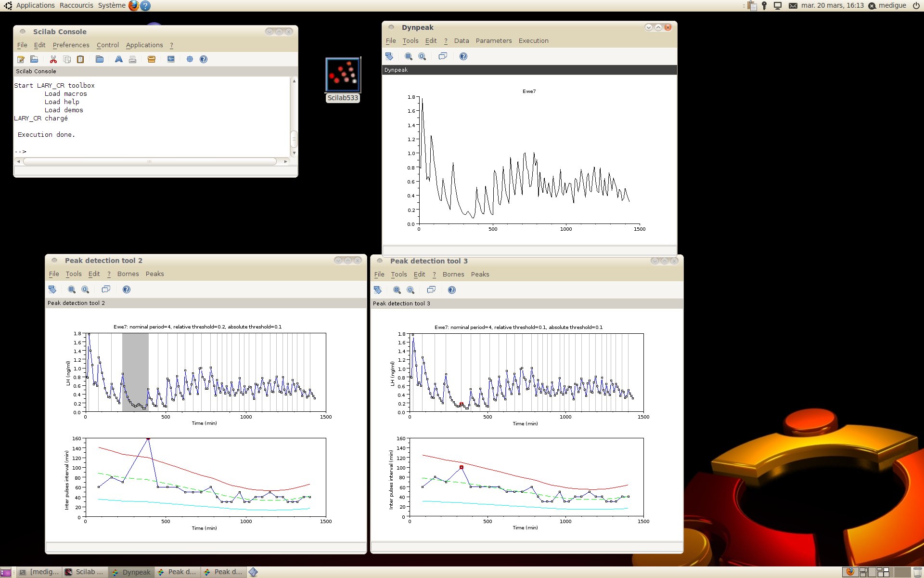
Task: Open Applications menu in Scilab Console
Action: click(144, 45)
